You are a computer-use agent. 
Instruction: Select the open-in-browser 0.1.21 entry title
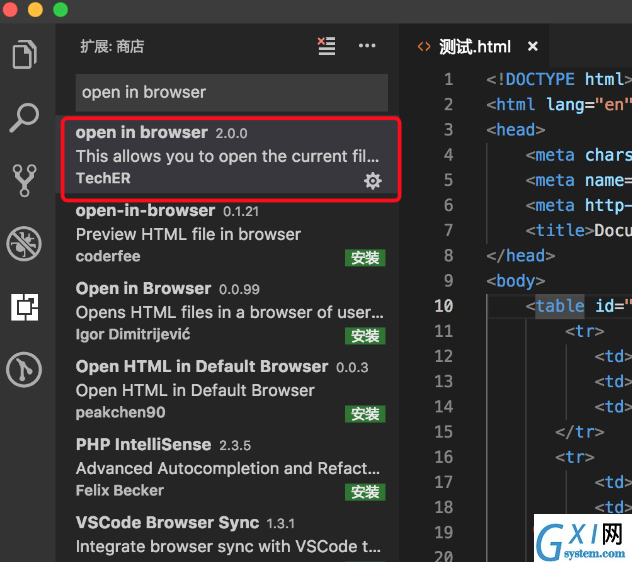pyautogui.click(x=145, y=210)
